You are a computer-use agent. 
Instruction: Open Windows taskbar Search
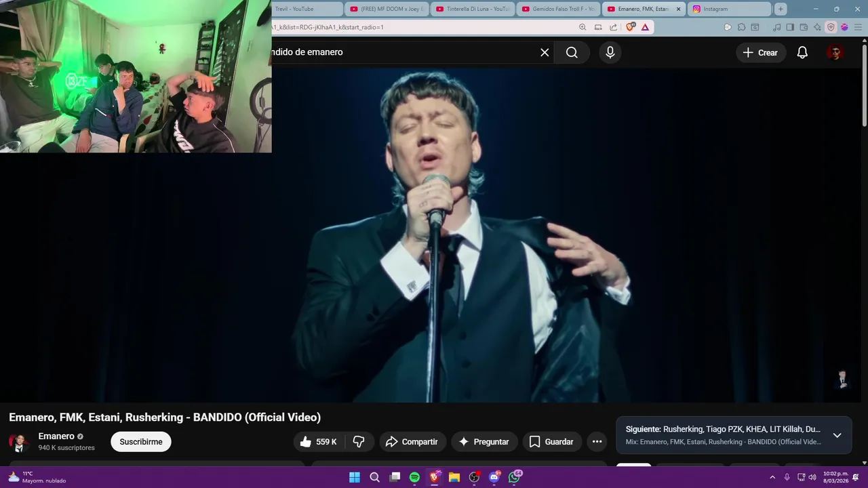coord(374,477)
